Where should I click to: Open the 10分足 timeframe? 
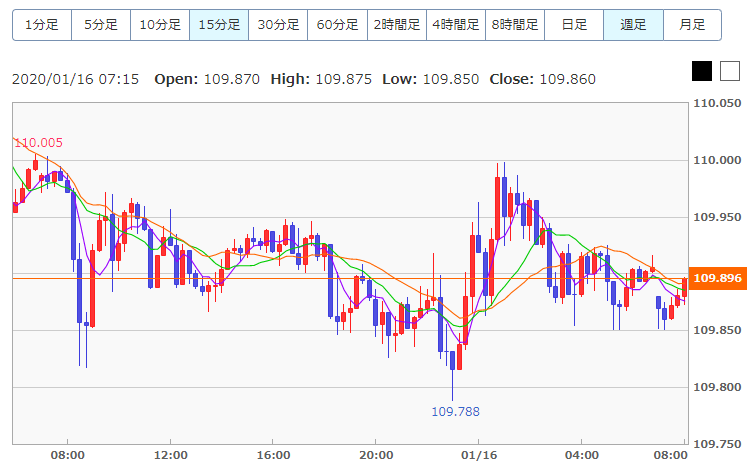pos(160,25)
